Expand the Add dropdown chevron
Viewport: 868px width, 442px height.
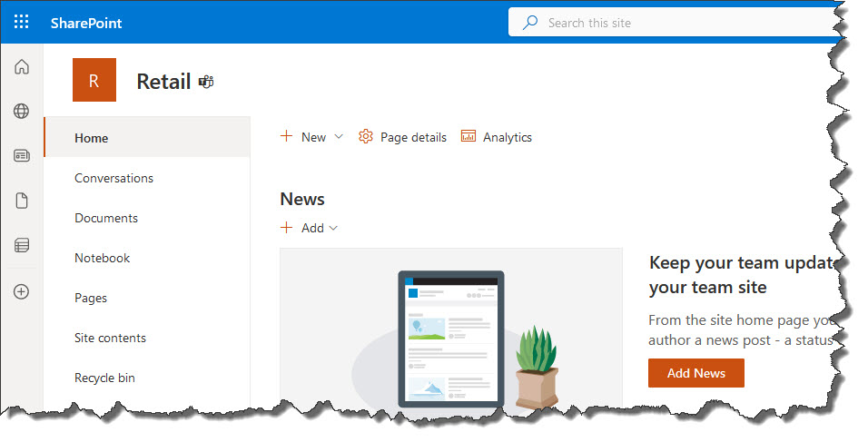pyautogui.click(x=333, y=228)
